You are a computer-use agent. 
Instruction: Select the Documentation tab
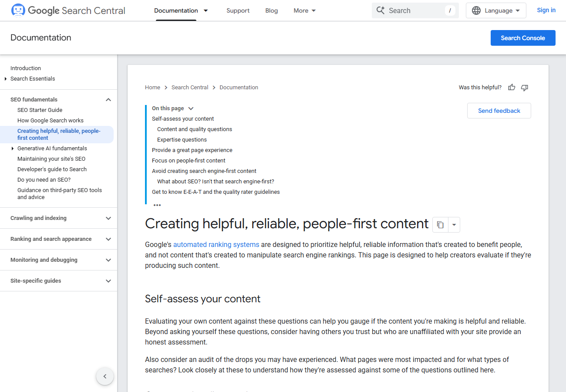(176, 10)
